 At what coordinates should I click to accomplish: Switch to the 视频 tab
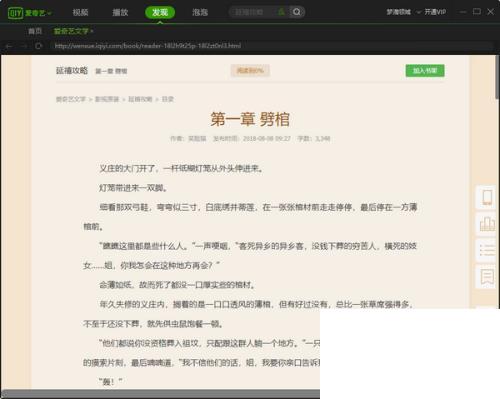click(80, 12)
